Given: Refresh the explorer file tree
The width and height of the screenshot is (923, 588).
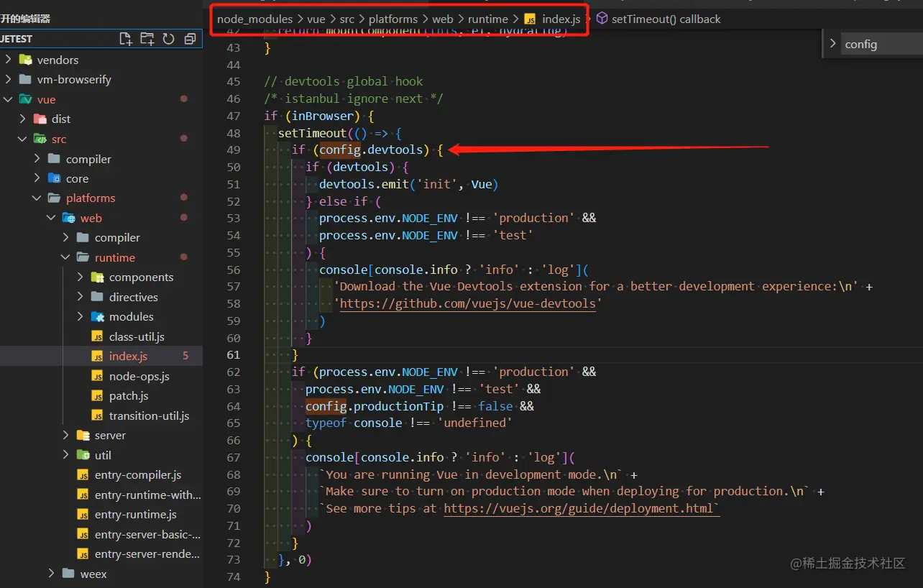Looking at the screenshot, I should click(169, 39).
